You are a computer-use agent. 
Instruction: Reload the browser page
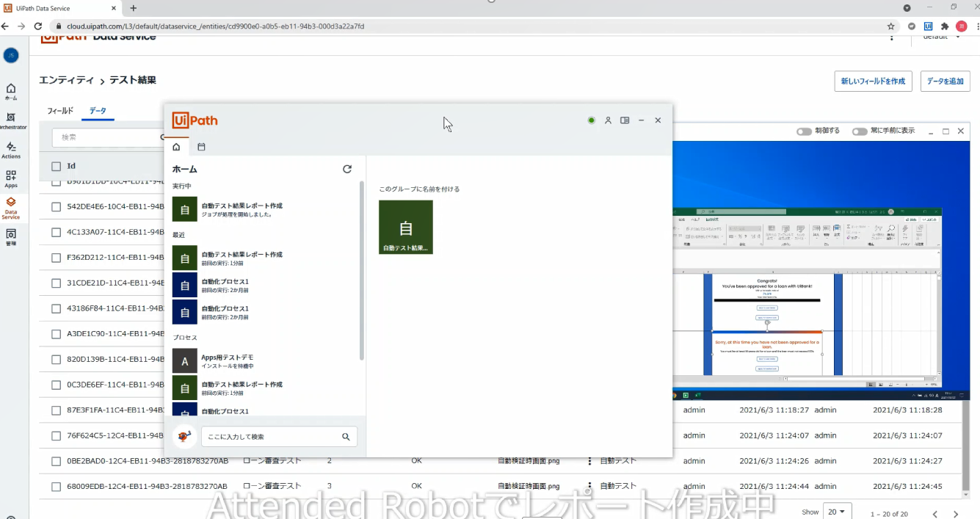[38, 26]
